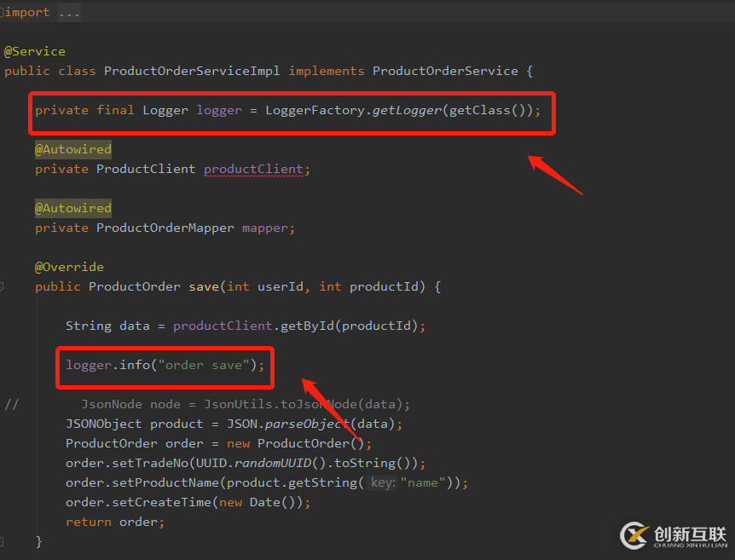
Task: Click the // comment marker in gutter
Action: click(11, 404)
